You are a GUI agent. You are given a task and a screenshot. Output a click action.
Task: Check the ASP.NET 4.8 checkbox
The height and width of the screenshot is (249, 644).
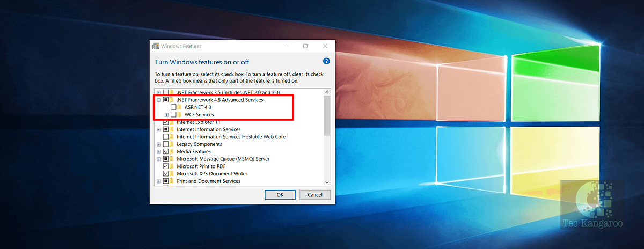(173, 107)
